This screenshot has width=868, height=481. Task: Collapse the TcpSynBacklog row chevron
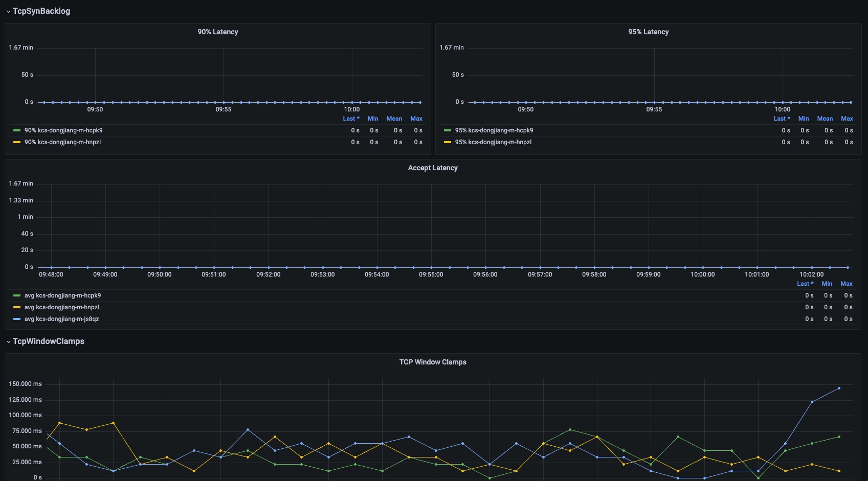(x=8, y=11)
